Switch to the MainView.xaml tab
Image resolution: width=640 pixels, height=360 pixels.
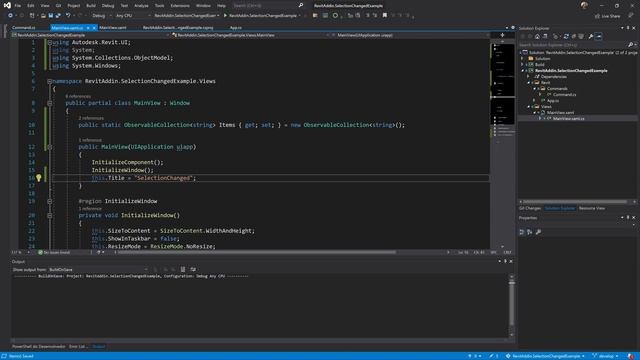[113, 28]
